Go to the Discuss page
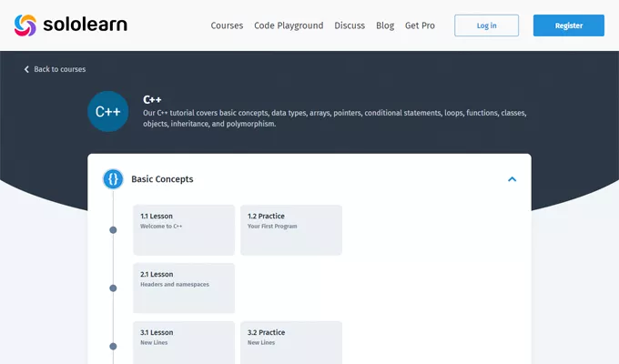619x364 pixels. 350,25
